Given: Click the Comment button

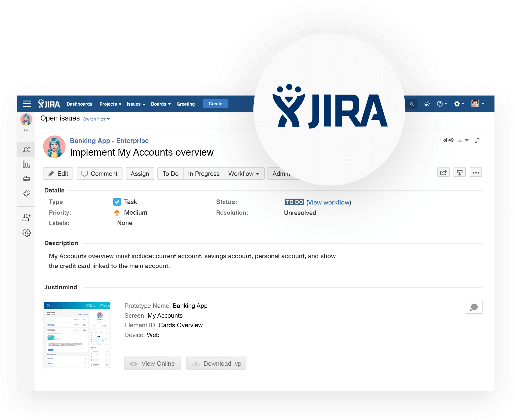Looking at the screenshot, I should click(x=99, y=174).
